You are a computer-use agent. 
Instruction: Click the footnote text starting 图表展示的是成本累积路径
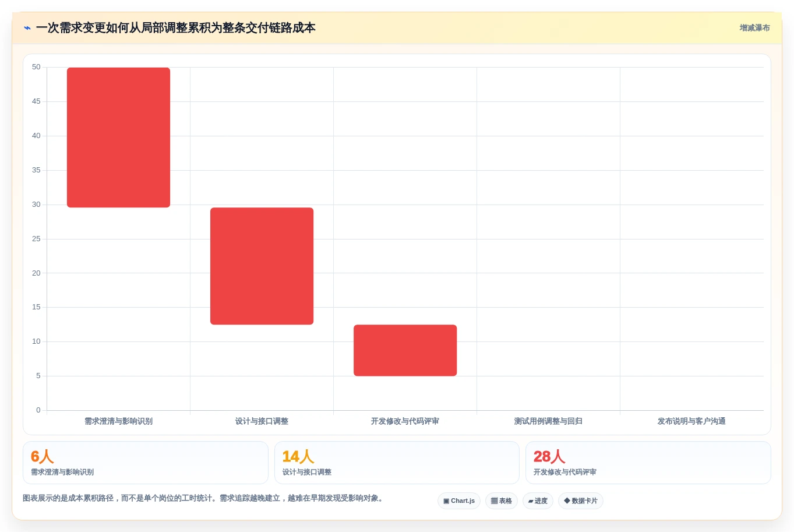pos(204,499)
